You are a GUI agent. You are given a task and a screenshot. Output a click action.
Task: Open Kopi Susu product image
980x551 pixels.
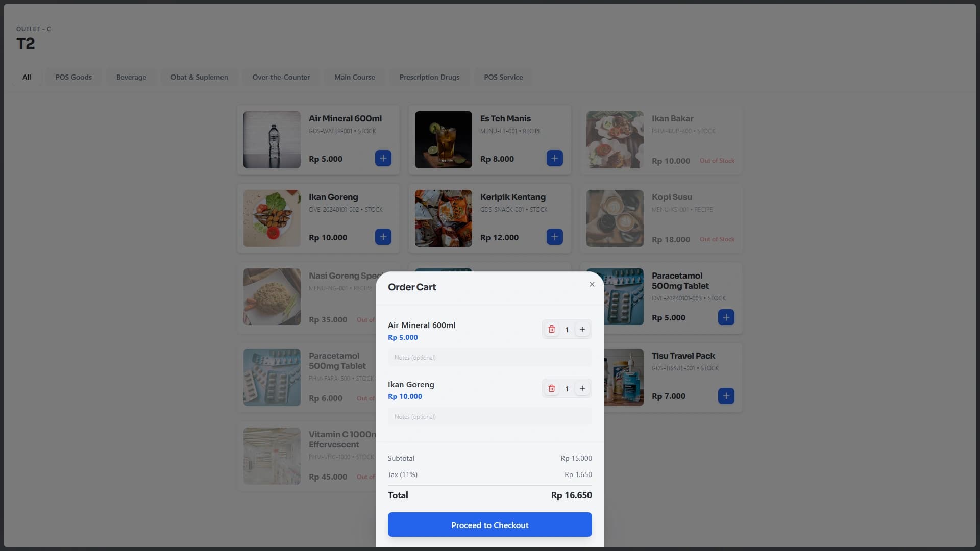(615, 218)
